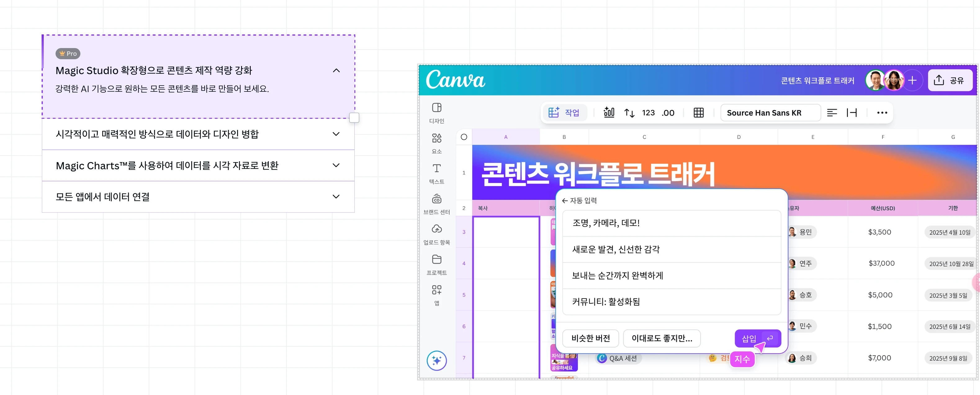Click the 2025년 9월 8일 date chip

point(948,358)
